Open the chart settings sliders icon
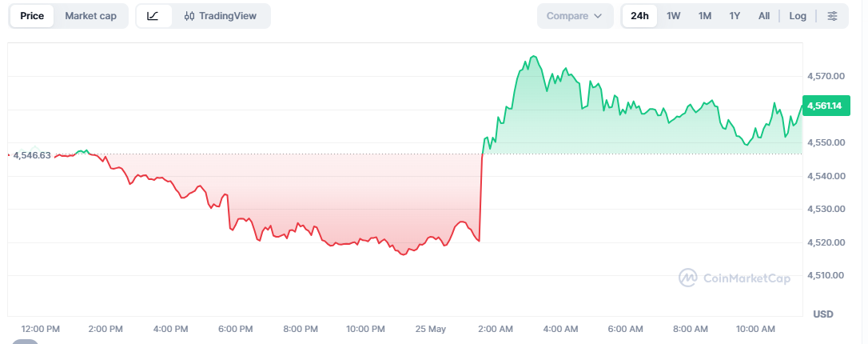This screenshot has width=868, height=344. point(832,16)
